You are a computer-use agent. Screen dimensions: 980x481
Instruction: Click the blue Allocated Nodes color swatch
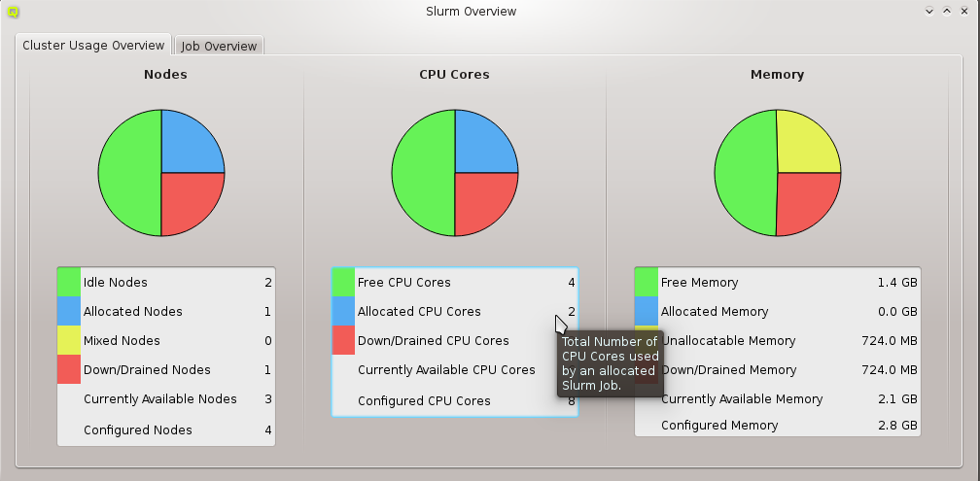click(x=69, y=311)
